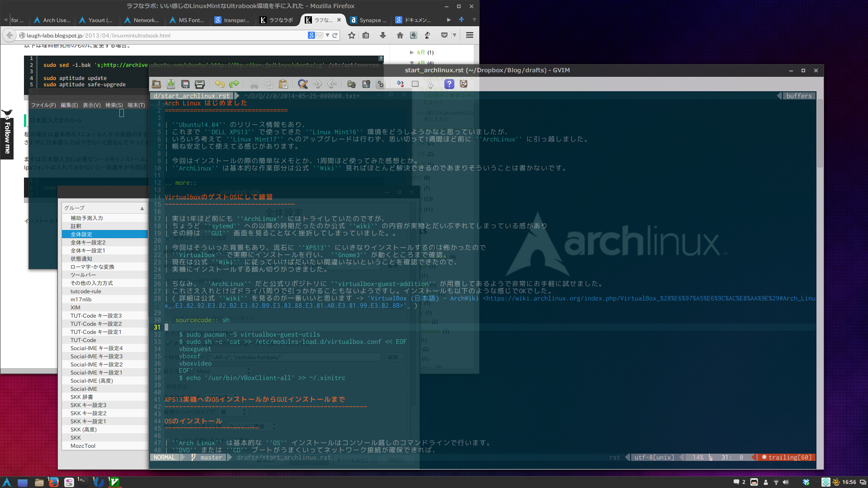Open Pocket toolbar dropdown arrow in Firefox

click(x=454, y=35)
